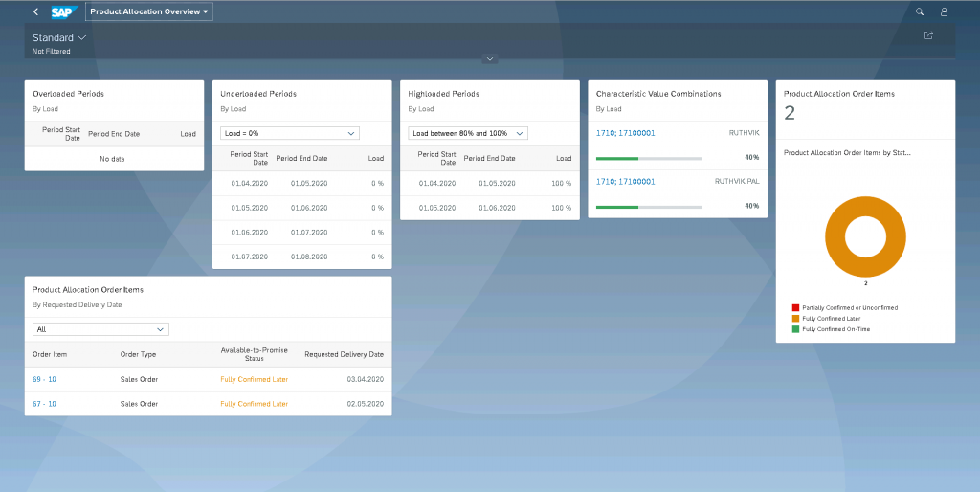Click Requested Delivery Date column header

[345, 354]
